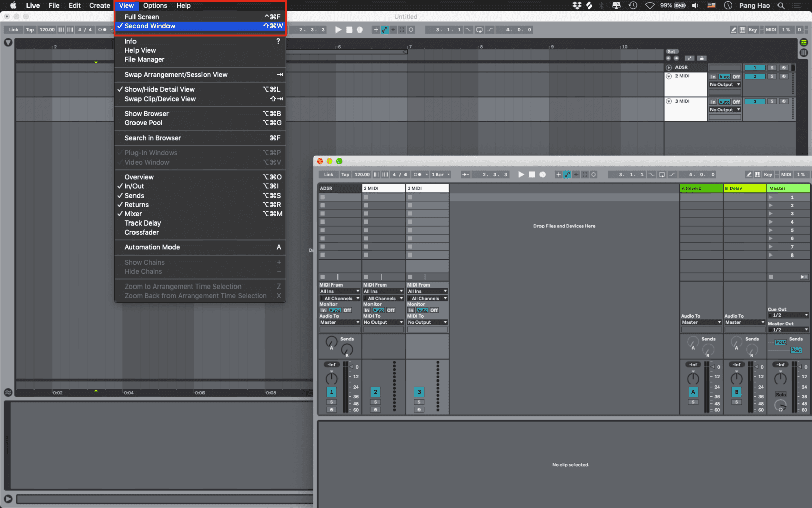812x508 pixels.
Task: Stop playback in the second window
Action: (x=532, y=174)
